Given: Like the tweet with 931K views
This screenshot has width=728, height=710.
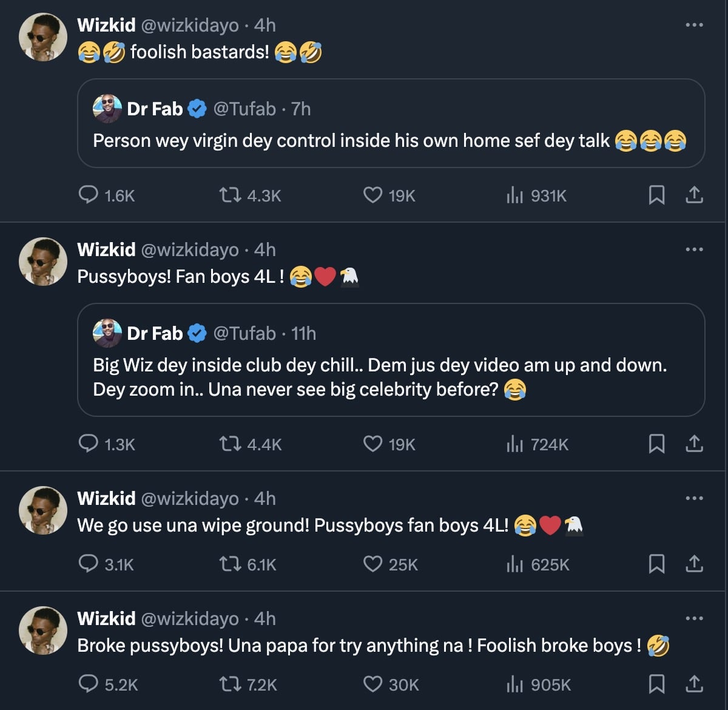Looking at the screenshot, I should pyautogui.click(x=372, y=195).
